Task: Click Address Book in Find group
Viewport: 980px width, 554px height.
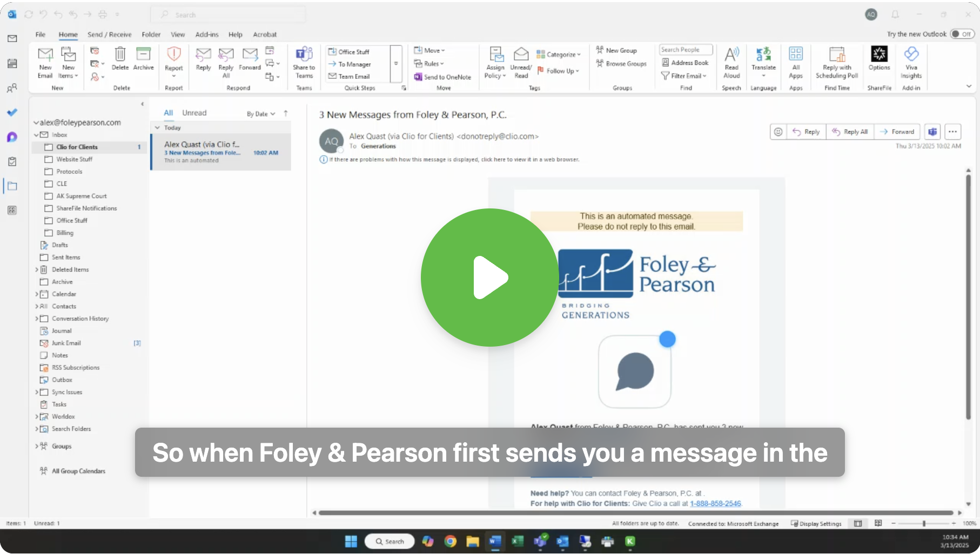Action: [x=685, y=63]
